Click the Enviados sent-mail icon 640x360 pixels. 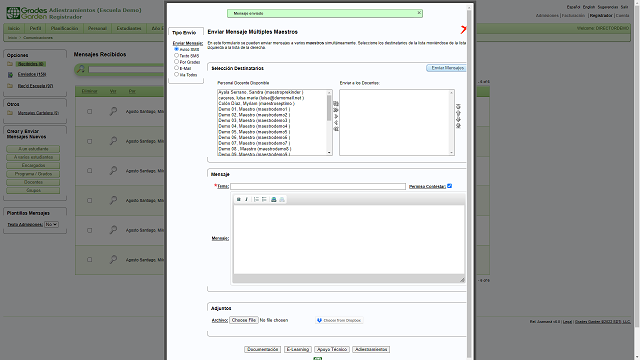(10, 75)
